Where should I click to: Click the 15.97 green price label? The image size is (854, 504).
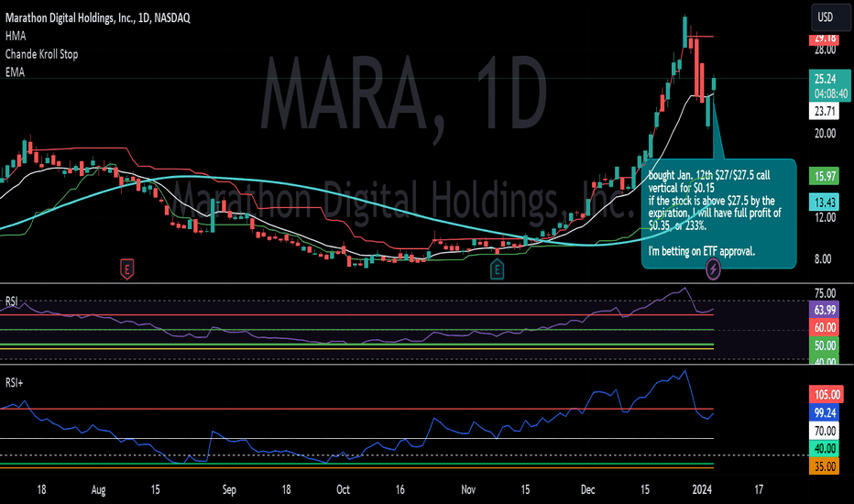(824, 176)
